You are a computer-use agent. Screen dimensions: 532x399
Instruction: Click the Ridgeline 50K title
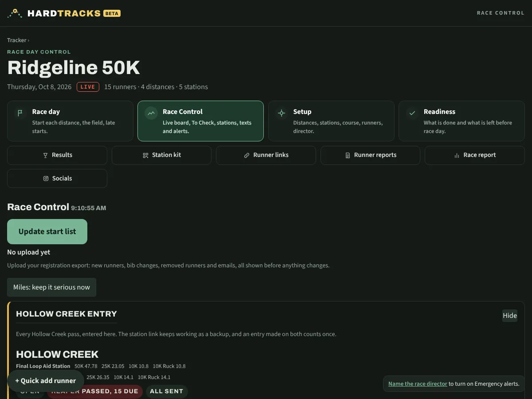[x=74, y=67]
